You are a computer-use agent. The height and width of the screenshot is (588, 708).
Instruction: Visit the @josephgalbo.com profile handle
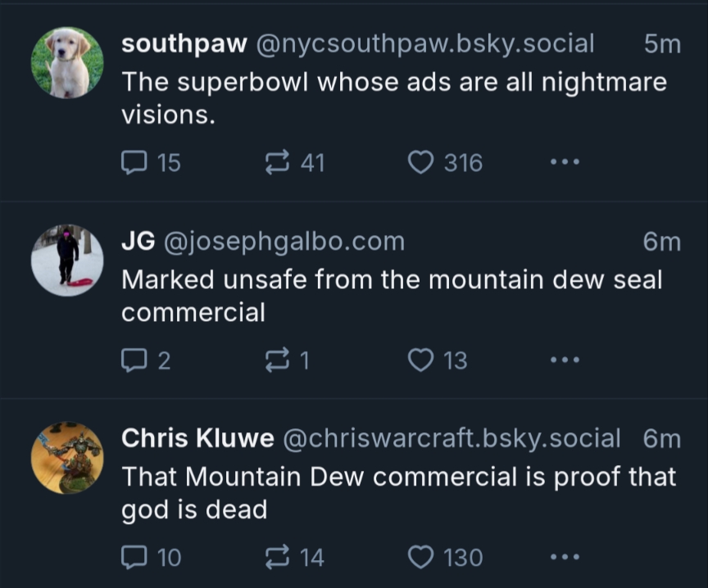[284, 242]
